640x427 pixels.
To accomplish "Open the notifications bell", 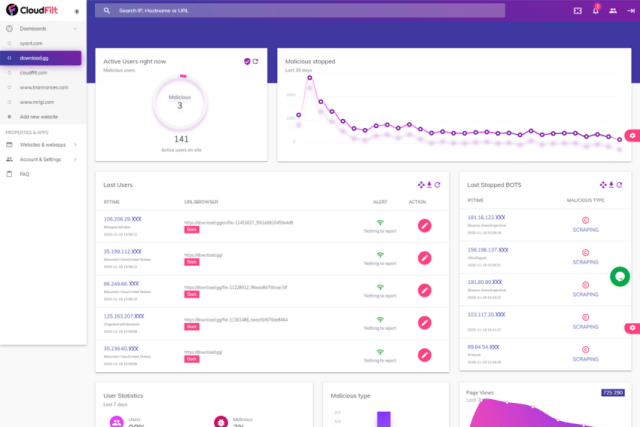I will [596, 10].
